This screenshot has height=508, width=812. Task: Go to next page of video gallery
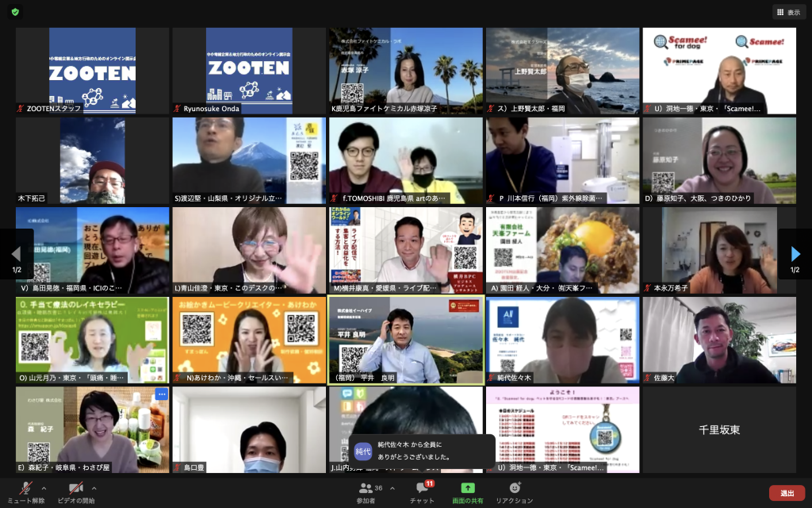click(795, 254)
